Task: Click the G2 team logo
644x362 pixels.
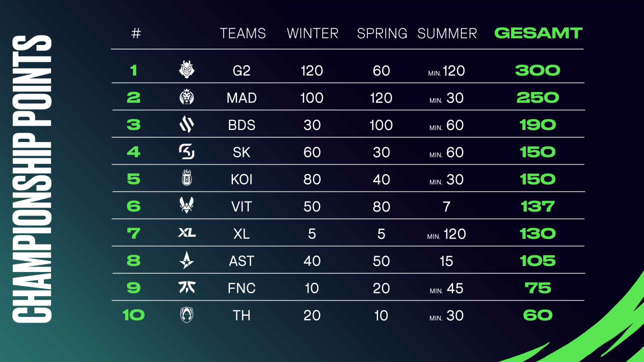Action: click(x=187, y=70)
